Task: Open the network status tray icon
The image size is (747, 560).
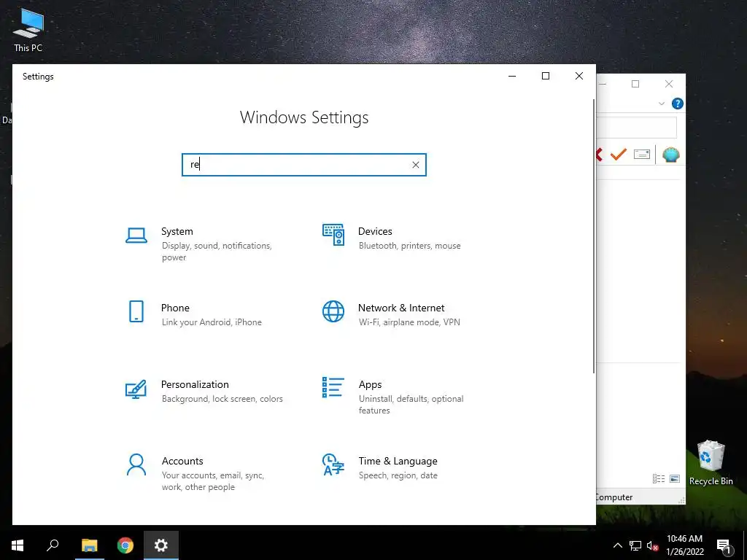Action: pos(635,545)
